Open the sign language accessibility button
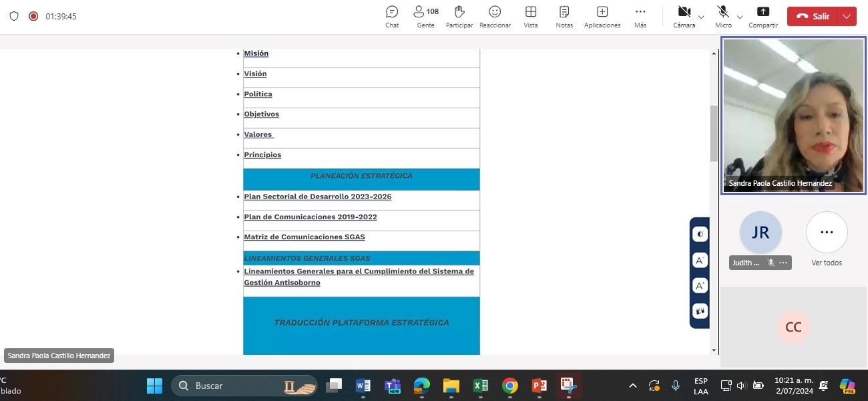The image size is (868, 401). (x=700, y=311)
